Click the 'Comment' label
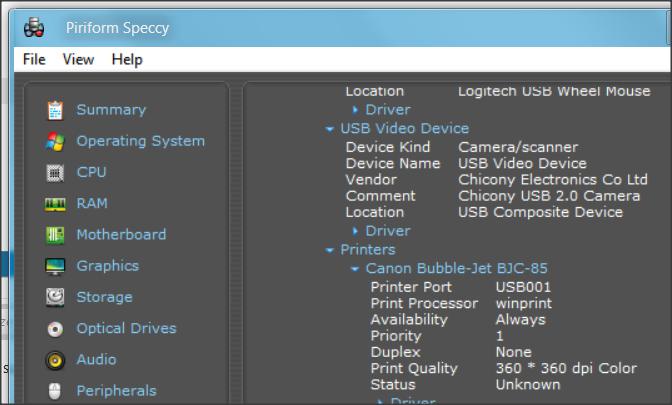Screen dimensions: 672x405 tap(381, 196)
